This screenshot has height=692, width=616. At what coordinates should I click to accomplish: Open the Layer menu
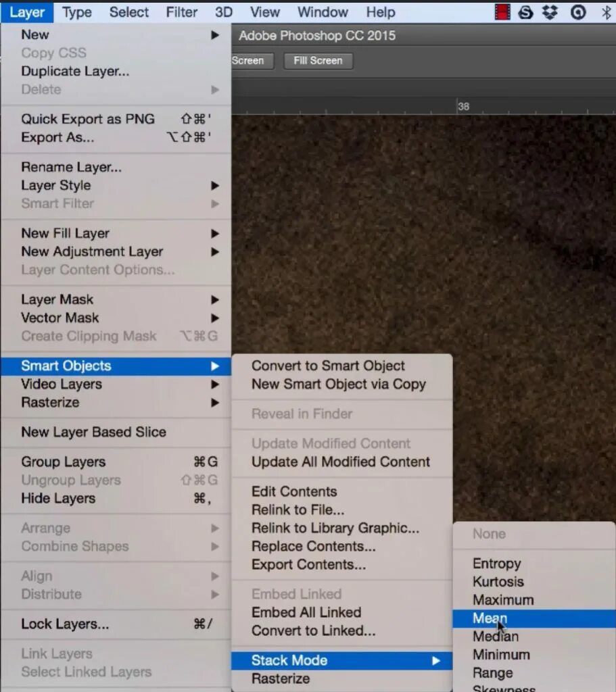tap(27, 12)
